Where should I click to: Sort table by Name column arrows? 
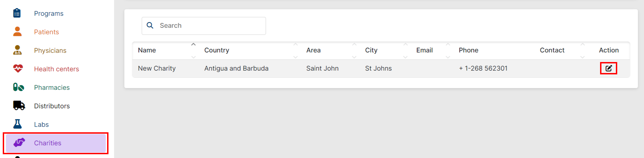point(193,50)
